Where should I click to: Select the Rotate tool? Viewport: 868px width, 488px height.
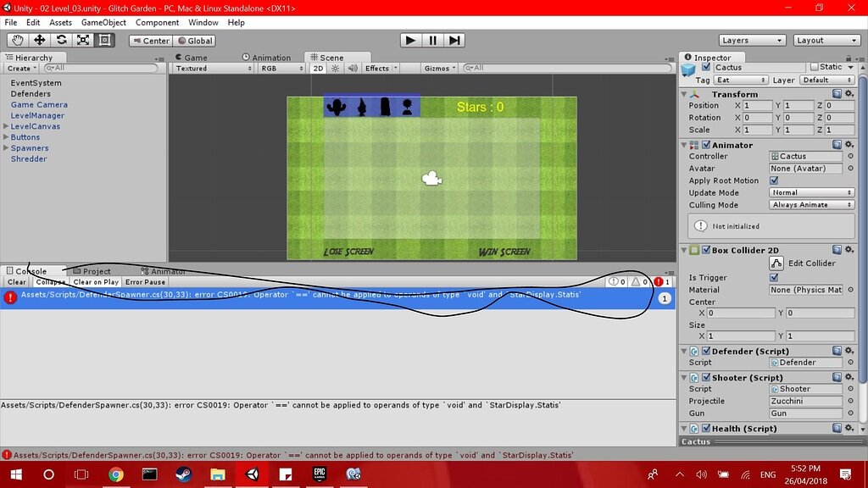click(x=61, y=40)
